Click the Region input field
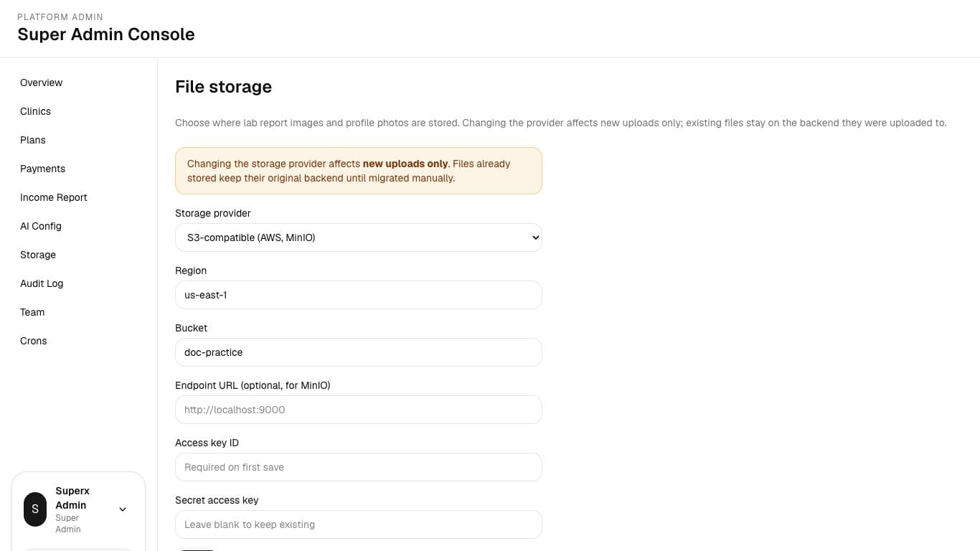Image resolution: width=980 pixels, height=551 pixels. 358,295
